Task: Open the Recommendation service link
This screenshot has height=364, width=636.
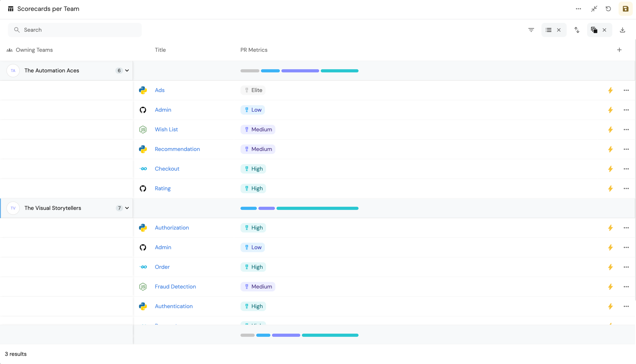Action: click(177, 149)
